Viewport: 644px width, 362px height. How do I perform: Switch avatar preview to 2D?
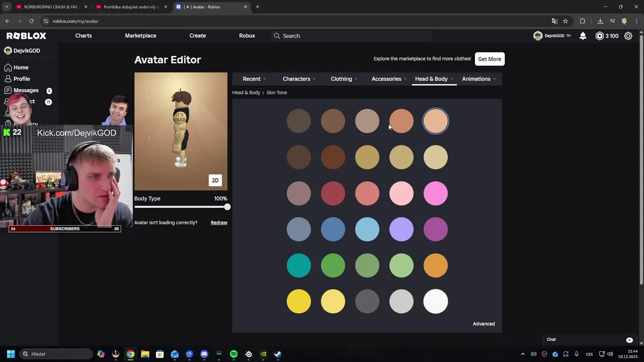coord(215,180)
